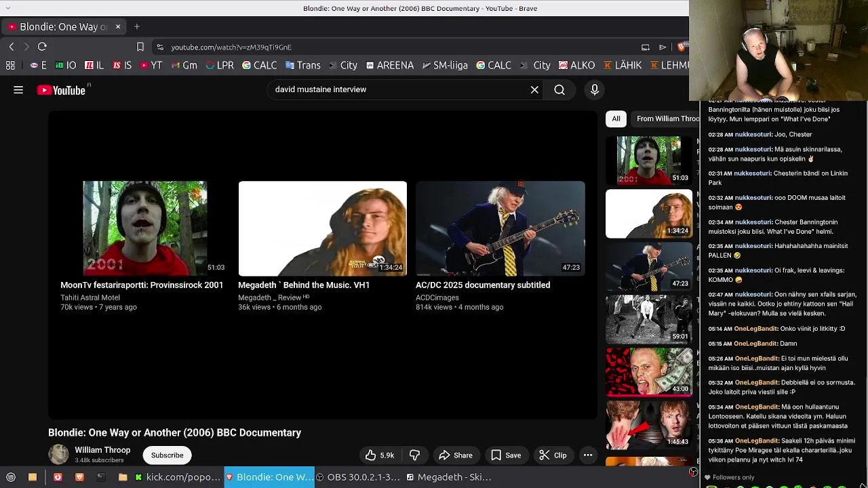Dislike the Blondie video
868x488 pixels.
[415, 455]
